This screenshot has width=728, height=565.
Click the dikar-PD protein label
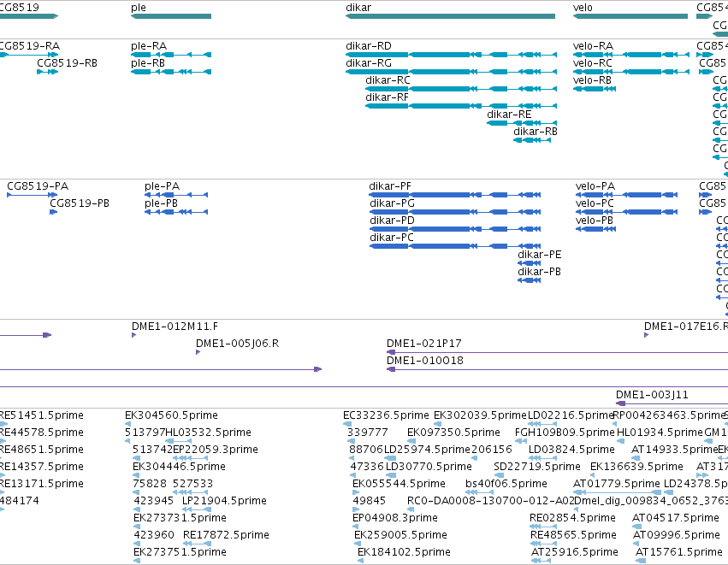coord(392,221)
